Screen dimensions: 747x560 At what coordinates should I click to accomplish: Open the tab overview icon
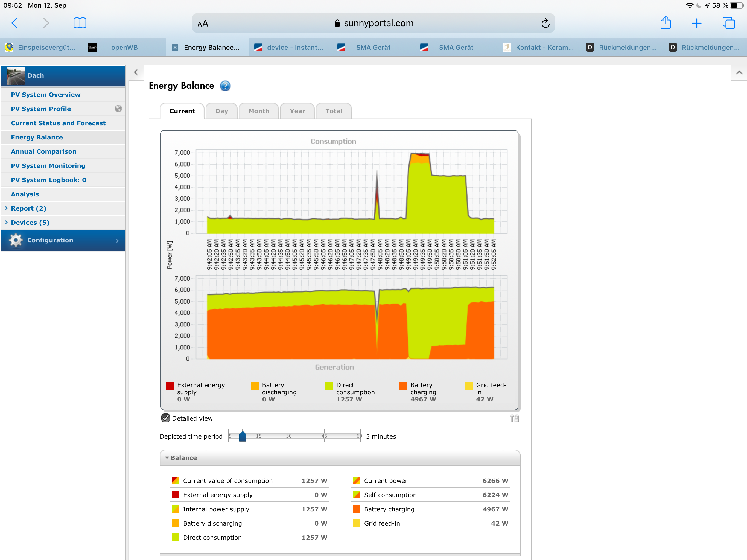(x=728, y=23)
